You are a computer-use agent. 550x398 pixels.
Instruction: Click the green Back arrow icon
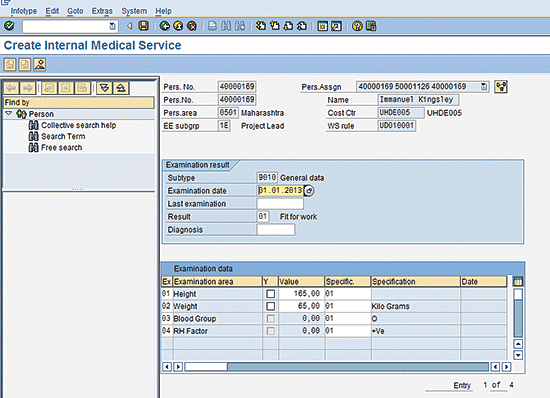click(164, 26)
